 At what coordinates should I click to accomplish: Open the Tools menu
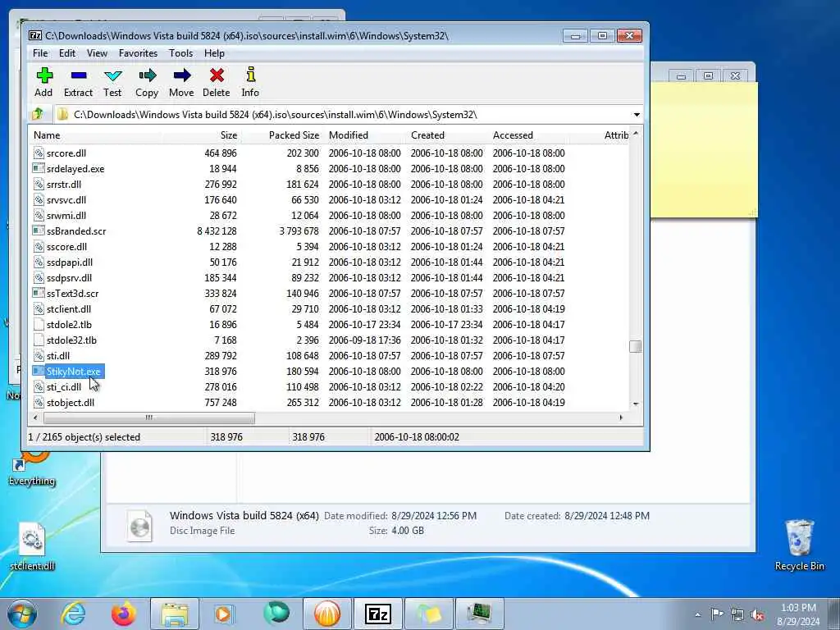[x=180, y=53]
